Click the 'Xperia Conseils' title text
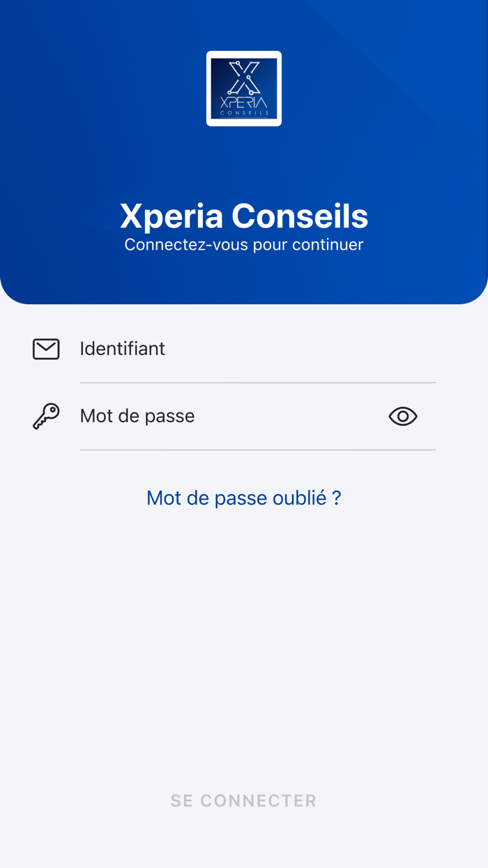 coord(243,216)
